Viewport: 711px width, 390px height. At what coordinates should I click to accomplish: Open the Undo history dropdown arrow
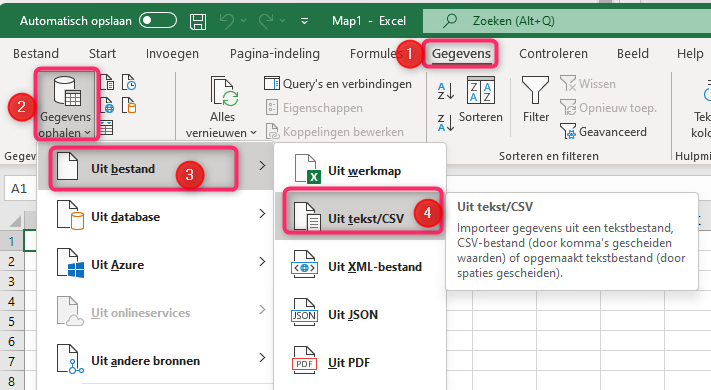[243, 21]
